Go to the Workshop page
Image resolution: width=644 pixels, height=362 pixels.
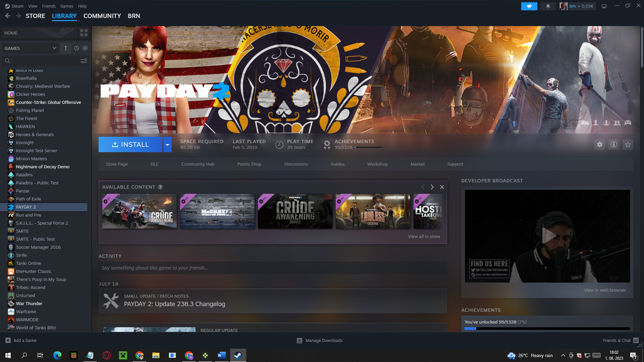(x=378, y=164)
